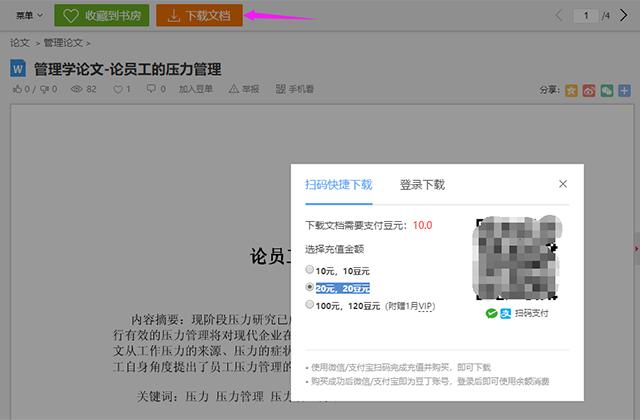
Task: Select the 10元，10豆元 radio option
Action: [309, 269]
